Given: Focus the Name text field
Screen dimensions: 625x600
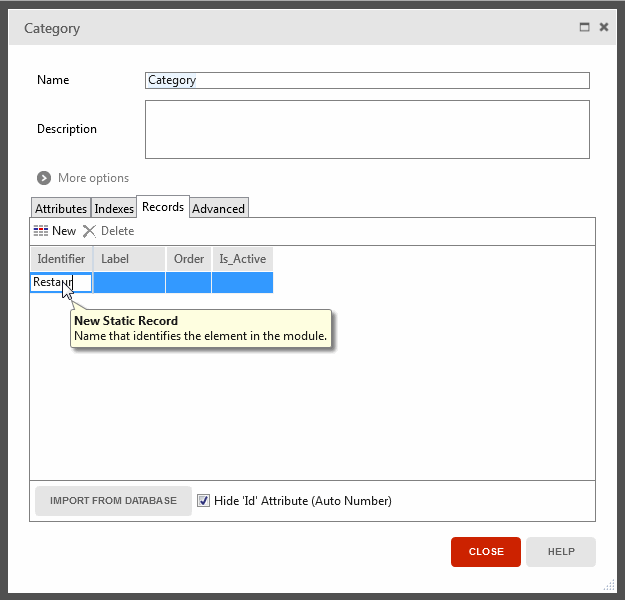Looking at the screenshot, I should click(367, 80).
